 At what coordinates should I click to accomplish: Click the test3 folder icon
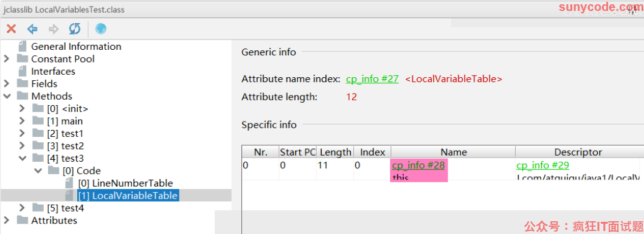pos(38,158)
